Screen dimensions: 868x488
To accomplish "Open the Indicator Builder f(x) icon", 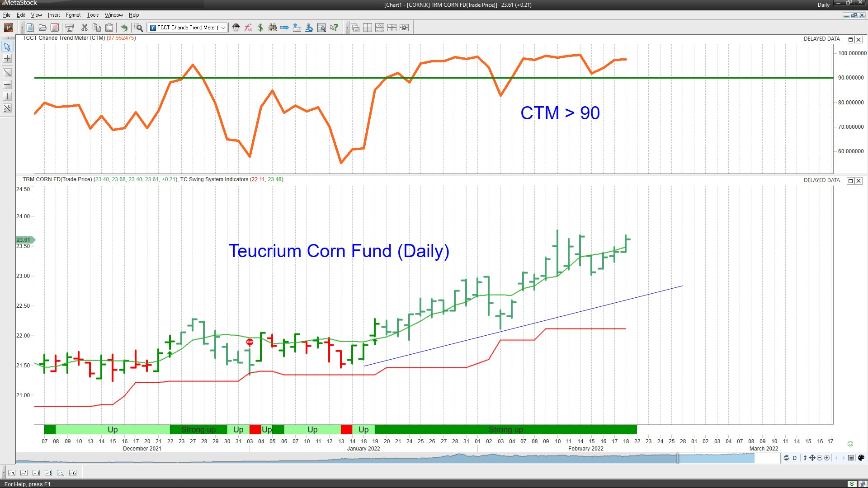I will (248, 28).
